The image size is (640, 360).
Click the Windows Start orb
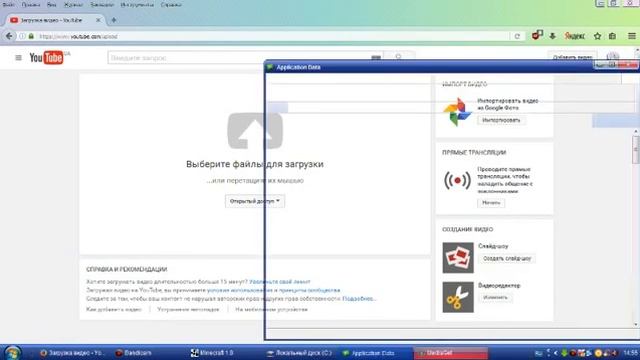pyautogui.click(x=13, y=352)
